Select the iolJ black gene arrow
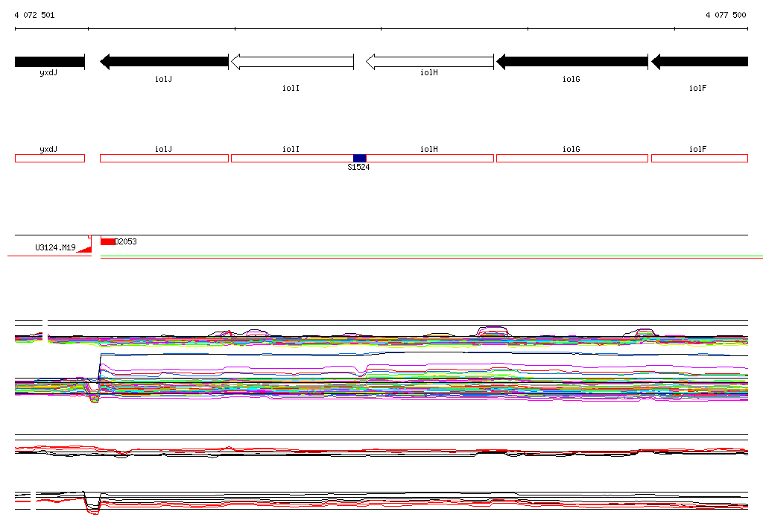This screenshot has width=763, height=532. coord(164,62)
